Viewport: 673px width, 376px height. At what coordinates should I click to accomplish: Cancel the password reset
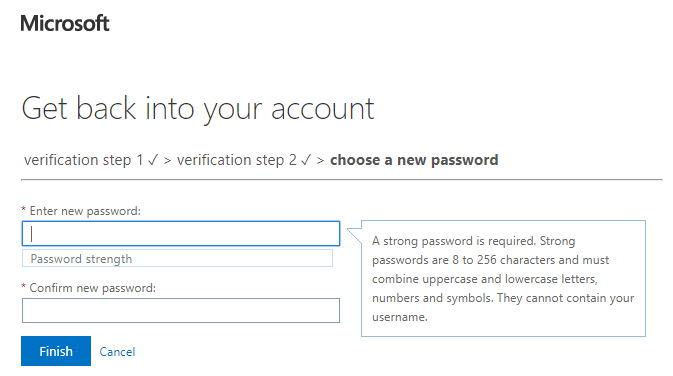tap(117, 352)
